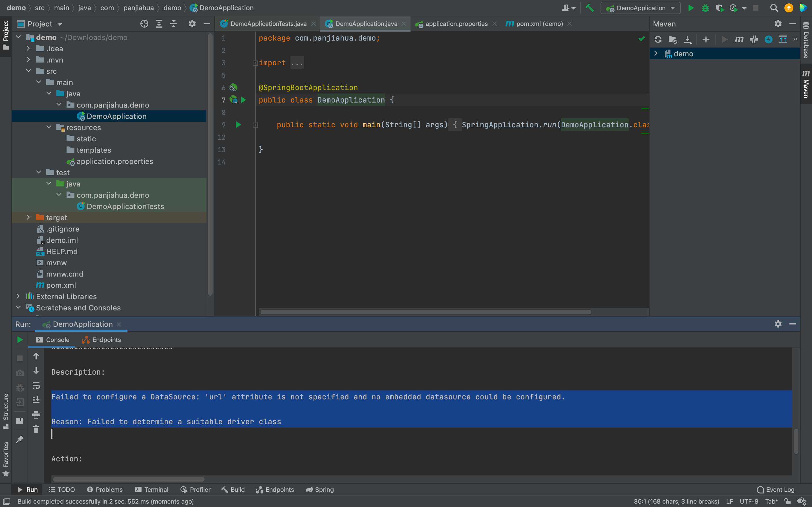Image resolution: width=812 pixels, height=507 pixels.
Task: Expand the target folder in project tree
Action: [28, 218]
